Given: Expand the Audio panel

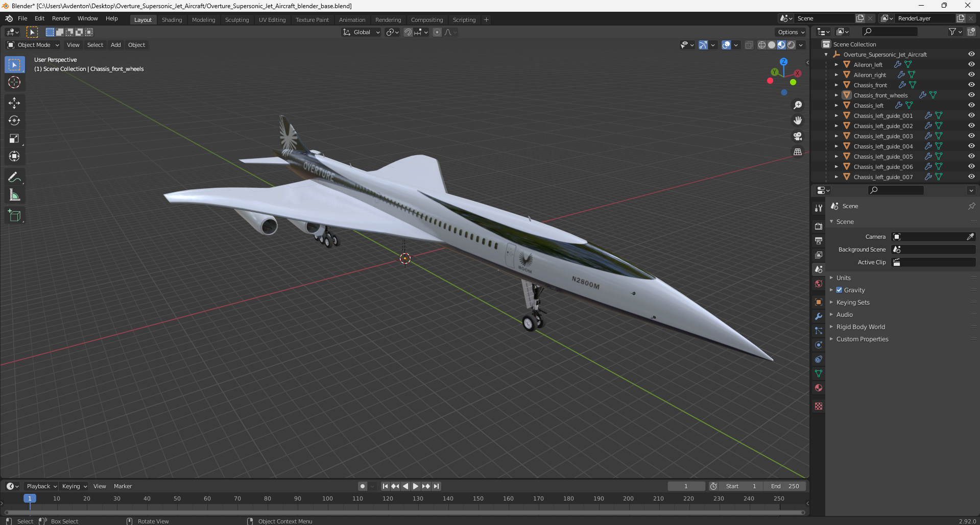Looking at the screenshot, I should (x=845, y=314).
